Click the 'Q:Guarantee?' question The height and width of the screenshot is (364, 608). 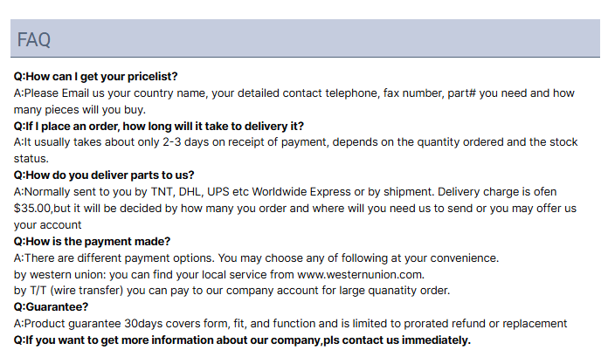(51, 307)
